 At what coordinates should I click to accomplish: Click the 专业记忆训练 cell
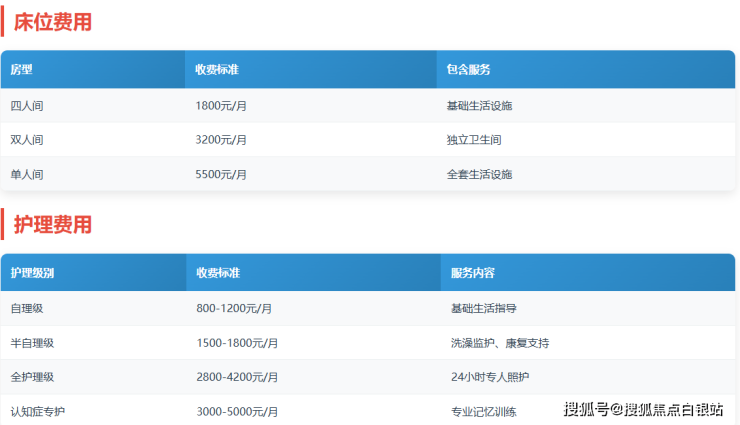click(x=483, y=411)
